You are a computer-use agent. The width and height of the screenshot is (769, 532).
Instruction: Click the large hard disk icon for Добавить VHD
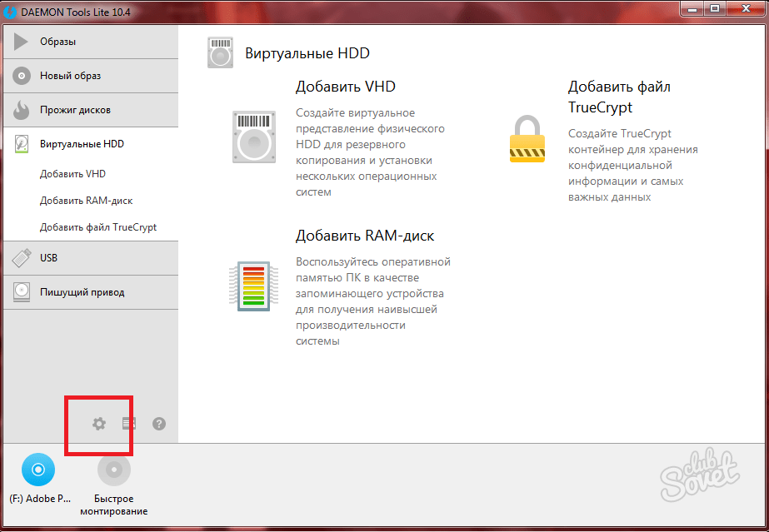coord(254,137)
